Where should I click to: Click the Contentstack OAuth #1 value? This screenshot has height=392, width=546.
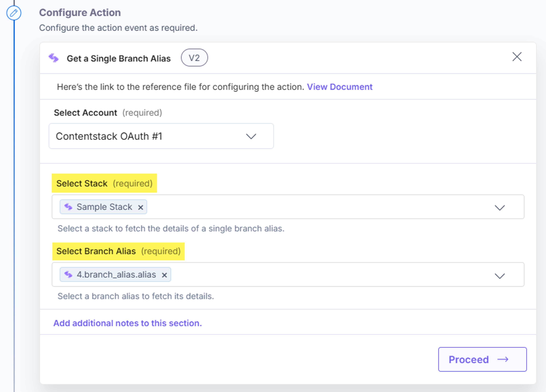click(x=109, y=136)
